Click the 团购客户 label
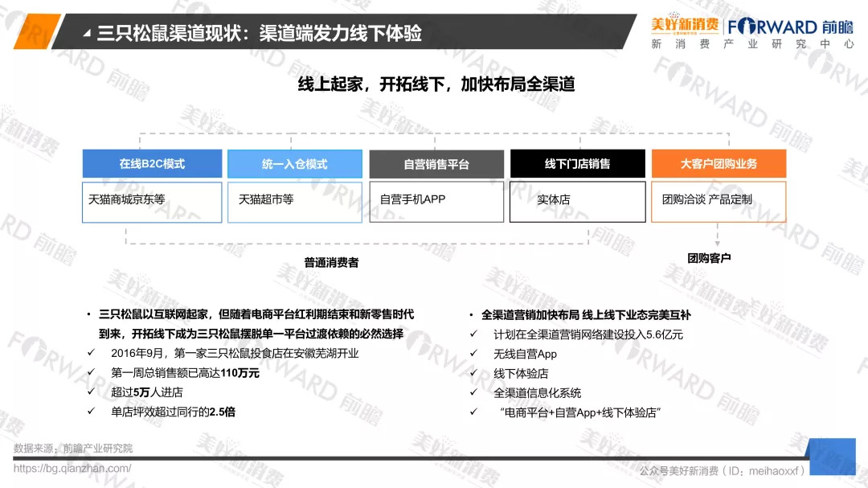This screenshot has width=868, height=488. pyautogui.click(x=709, y=258)
